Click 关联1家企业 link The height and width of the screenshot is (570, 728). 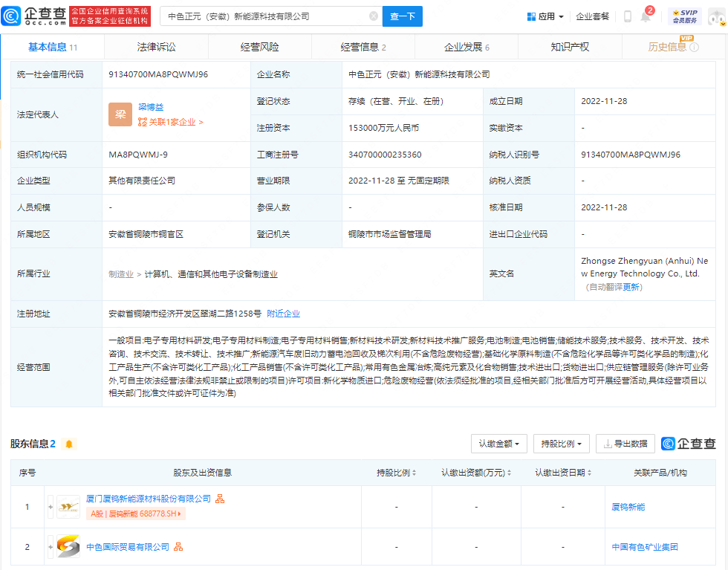click(x=170, y=122)
